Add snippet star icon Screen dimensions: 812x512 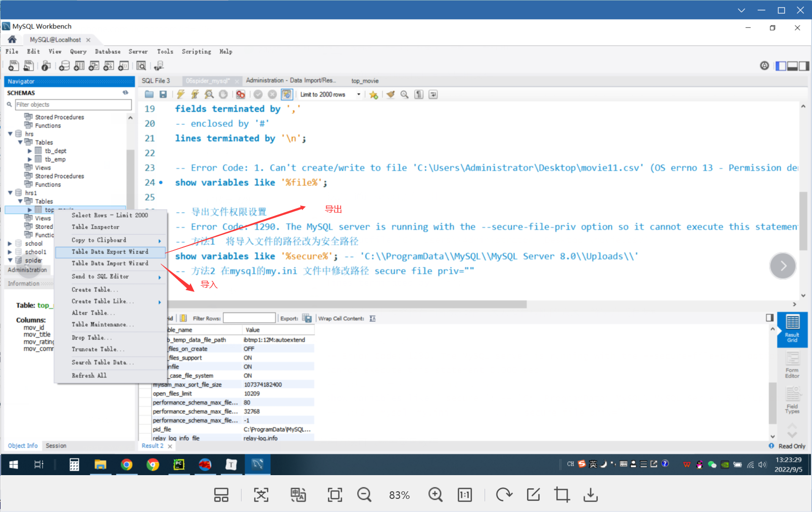(x=373, y=94)
